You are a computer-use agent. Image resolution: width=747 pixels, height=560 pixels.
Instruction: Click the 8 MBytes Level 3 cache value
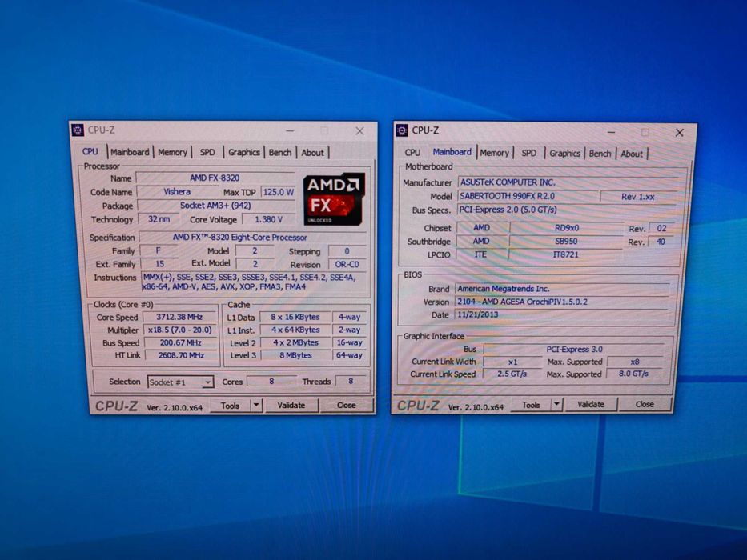pyautogui.click(x=295, y=355)
